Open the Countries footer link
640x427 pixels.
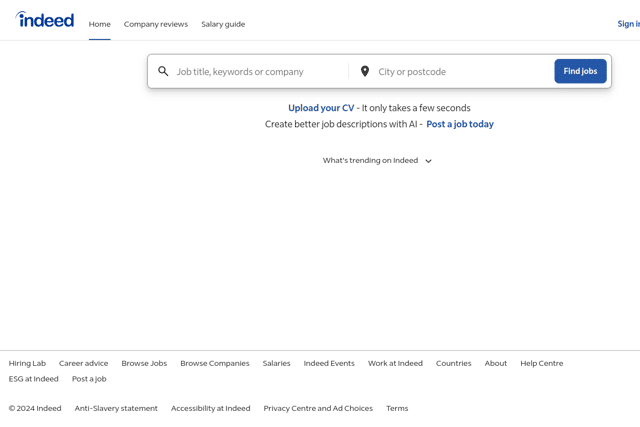click(453, 363)
